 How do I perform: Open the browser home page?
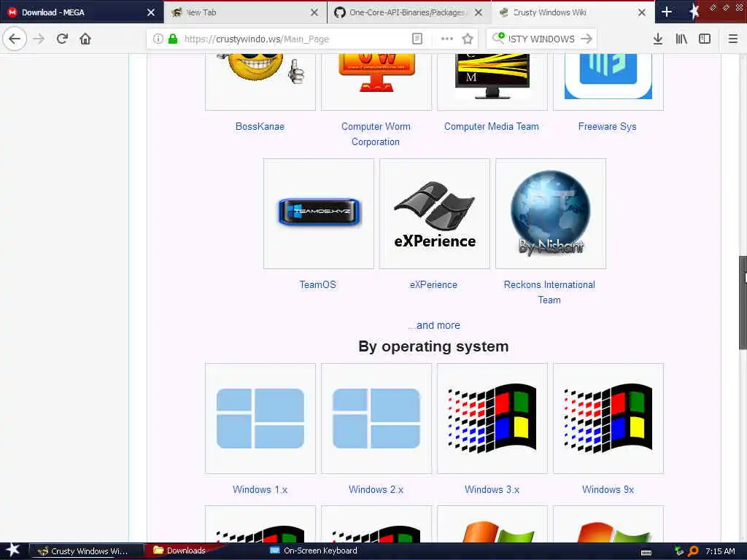85,39
